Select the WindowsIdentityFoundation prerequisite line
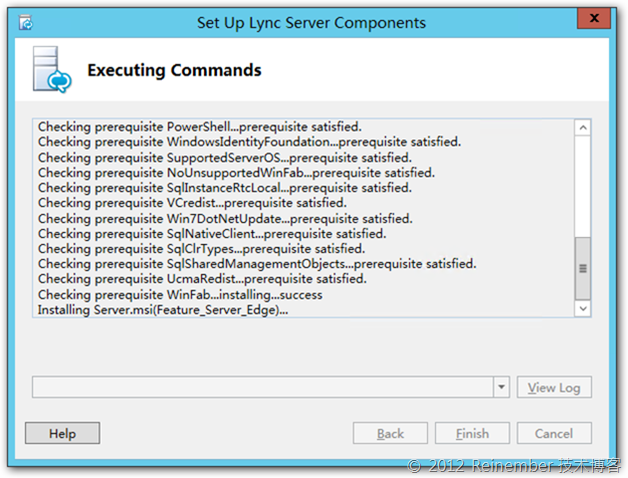This screenshot has width=628, height=478. point(249,142)
